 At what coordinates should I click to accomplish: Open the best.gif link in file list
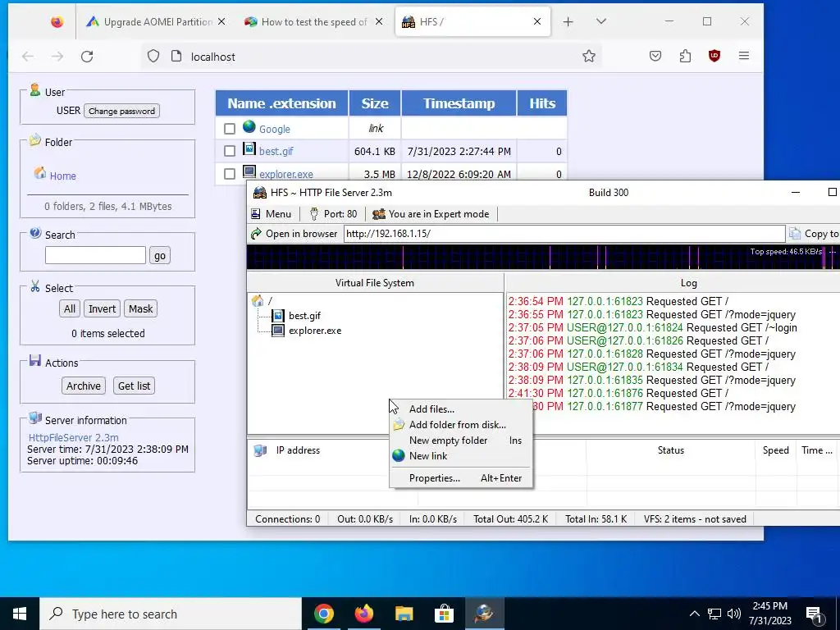tap(276, 152)
